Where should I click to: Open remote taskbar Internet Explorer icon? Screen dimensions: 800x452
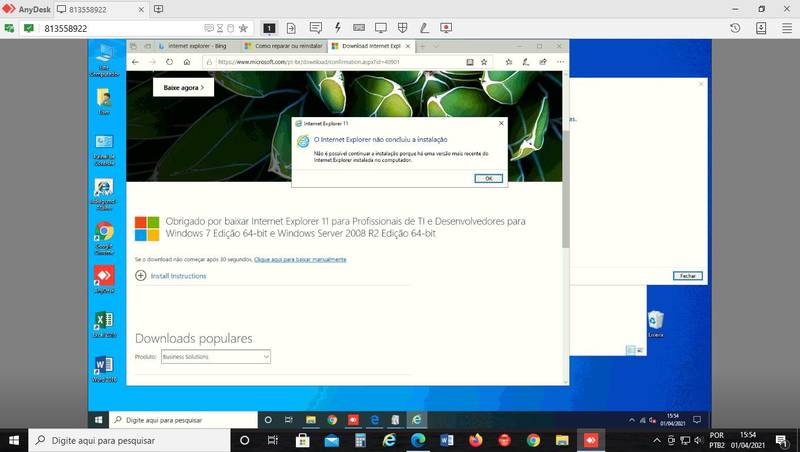tap(416, 420)
